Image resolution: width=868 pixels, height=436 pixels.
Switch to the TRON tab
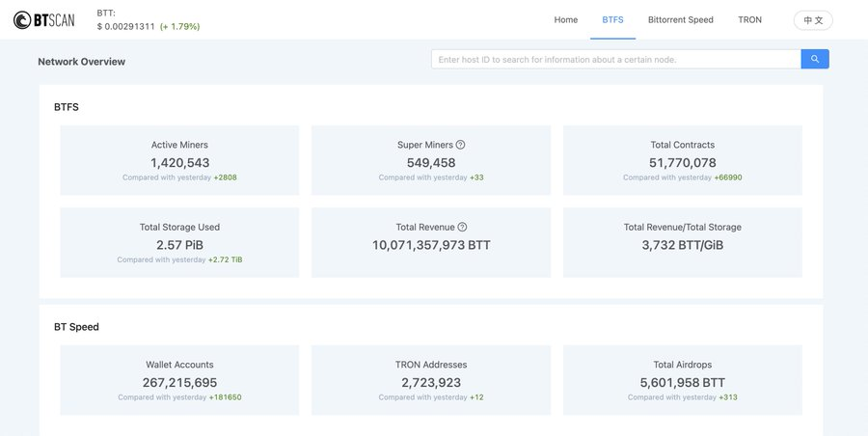click(x=749, y=20)
